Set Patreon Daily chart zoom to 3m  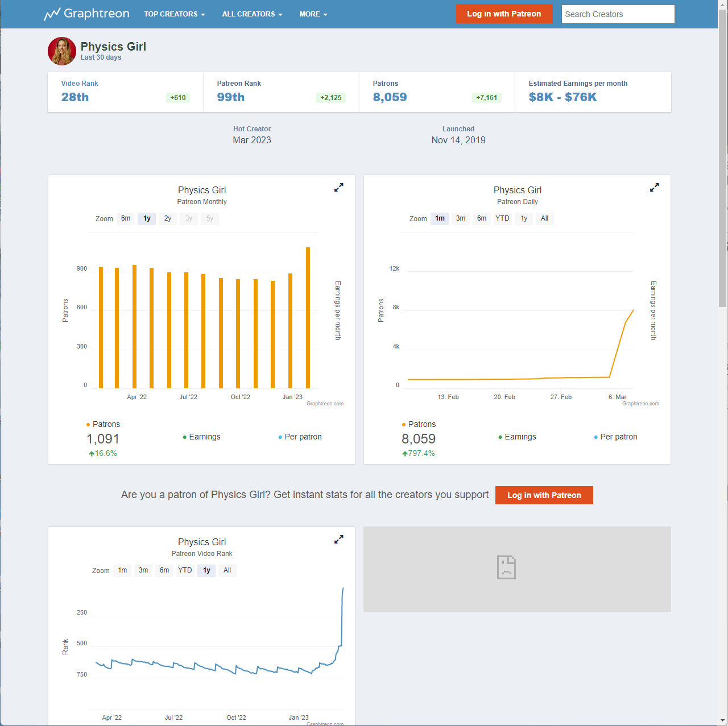pyautogui.click(x=461, y=218)
